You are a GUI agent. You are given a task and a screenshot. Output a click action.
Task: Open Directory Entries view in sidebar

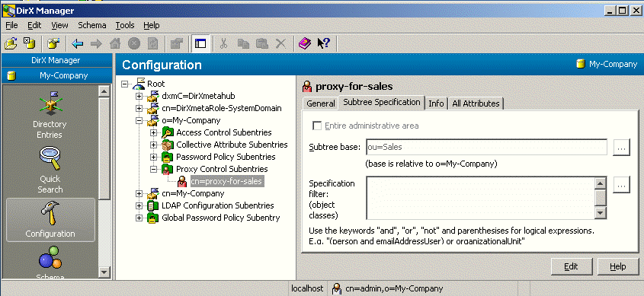(x=50, y=115)
